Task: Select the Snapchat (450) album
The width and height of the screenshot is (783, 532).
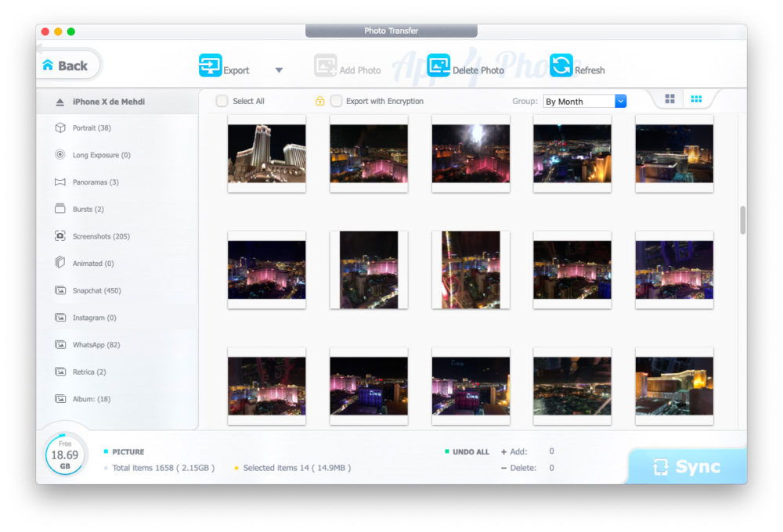Action: pyautogui.click(x=96, y=291)
